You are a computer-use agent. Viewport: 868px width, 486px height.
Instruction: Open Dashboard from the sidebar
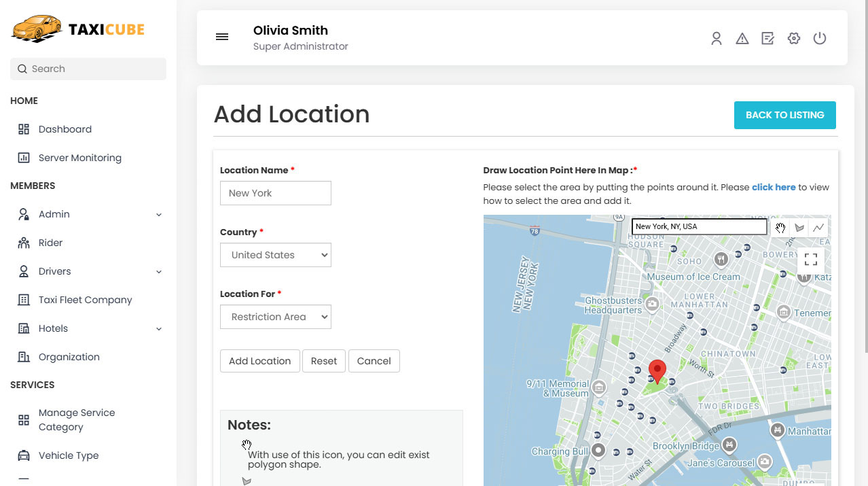[65, 129]
